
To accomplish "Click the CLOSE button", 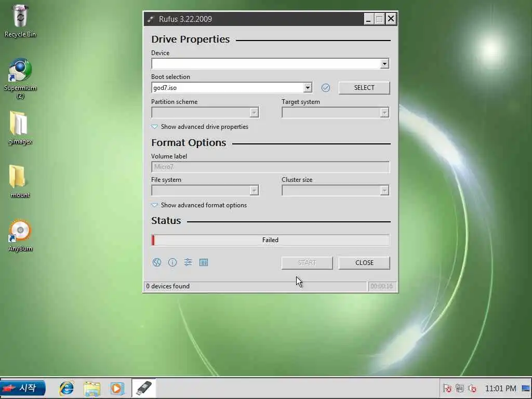I will coord(364,262).
